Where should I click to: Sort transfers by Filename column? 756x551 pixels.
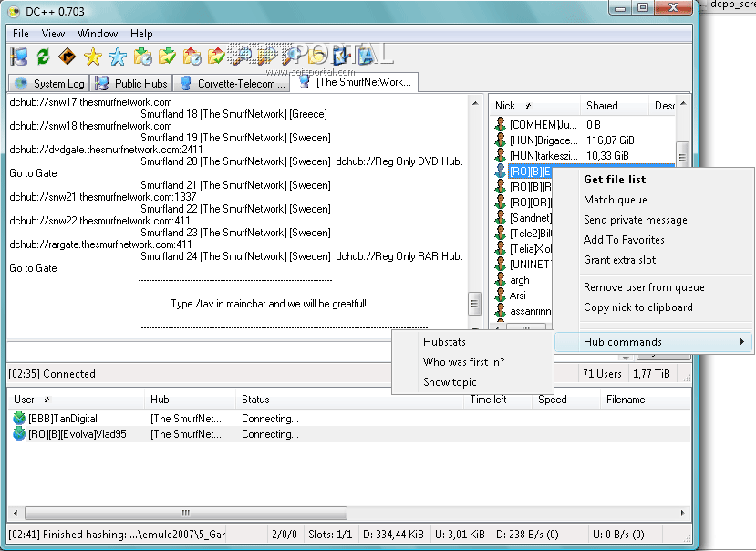[x=645, y=400]
